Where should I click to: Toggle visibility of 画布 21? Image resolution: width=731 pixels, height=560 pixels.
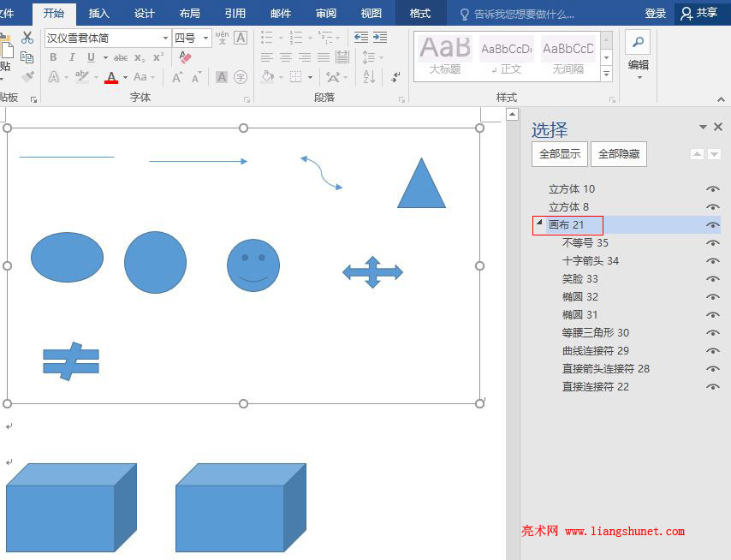click(x=712, y=224)
